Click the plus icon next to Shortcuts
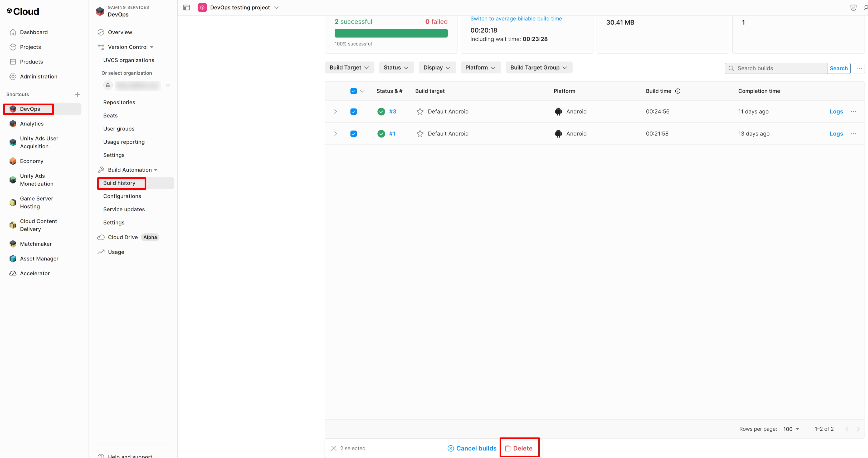The image size is (868, 458). [x=77, y=94]
